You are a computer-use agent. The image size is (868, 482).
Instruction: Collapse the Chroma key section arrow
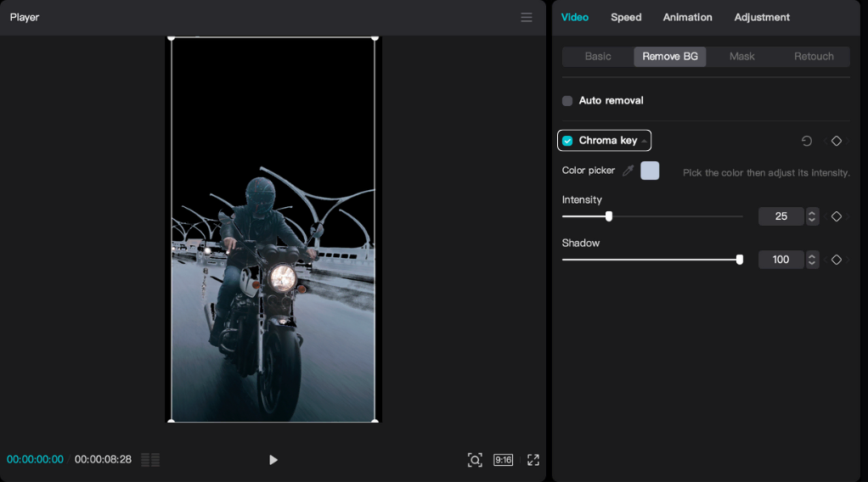[x=645, y=141]
